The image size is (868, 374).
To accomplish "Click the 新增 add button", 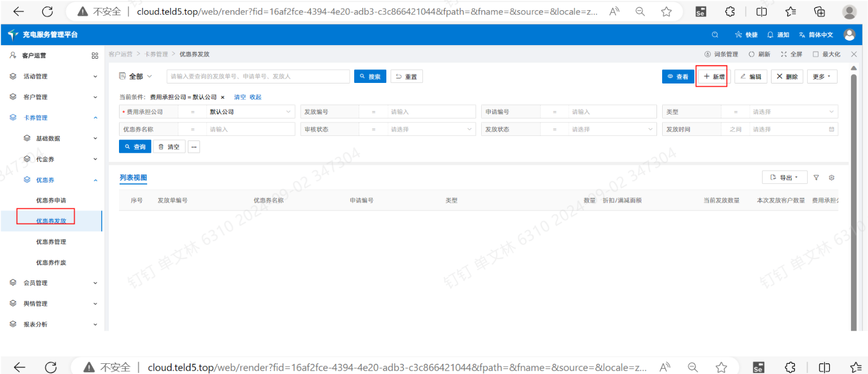I will click(713, 77).
